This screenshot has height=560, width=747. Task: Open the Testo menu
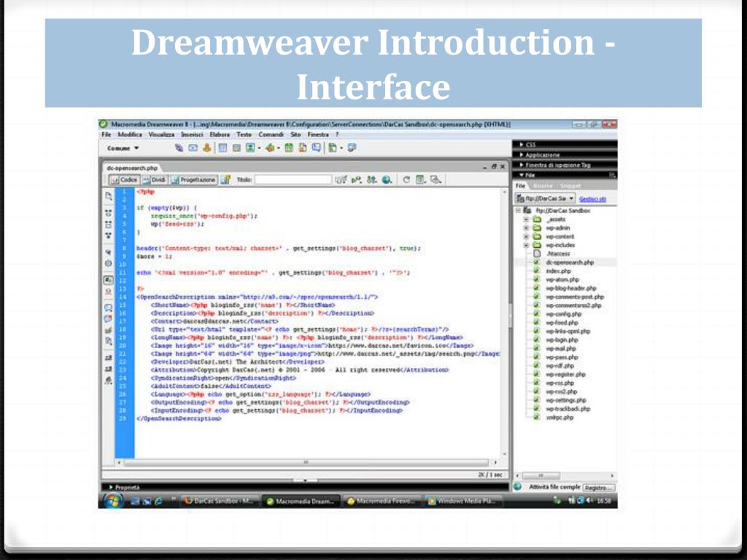[x=244, y=135]
